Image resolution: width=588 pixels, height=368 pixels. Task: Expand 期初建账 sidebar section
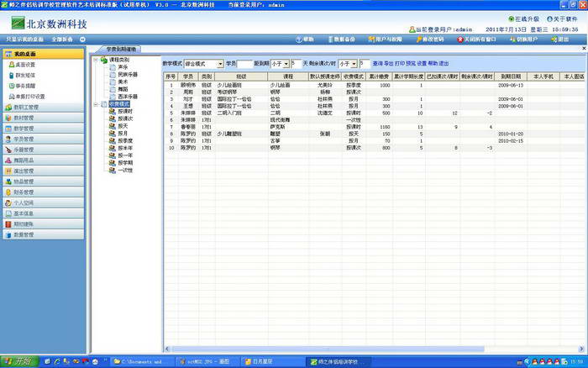pos(44,224)
